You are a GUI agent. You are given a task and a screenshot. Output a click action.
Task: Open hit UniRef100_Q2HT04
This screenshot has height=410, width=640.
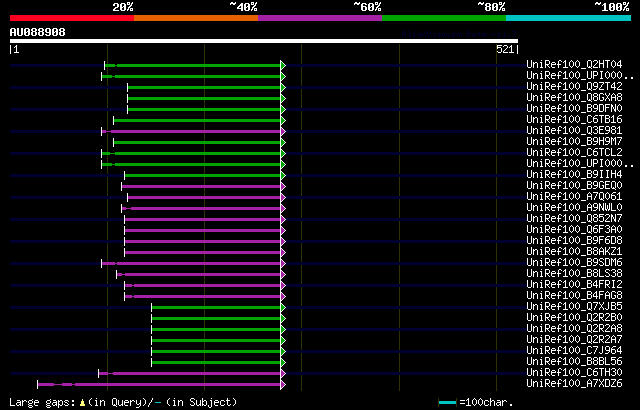574,64
